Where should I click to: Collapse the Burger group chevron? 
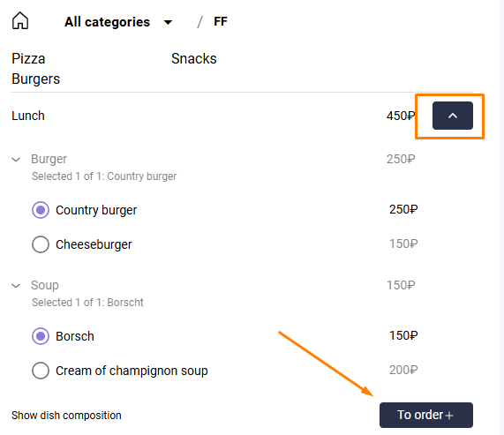[x=16, y=160]
